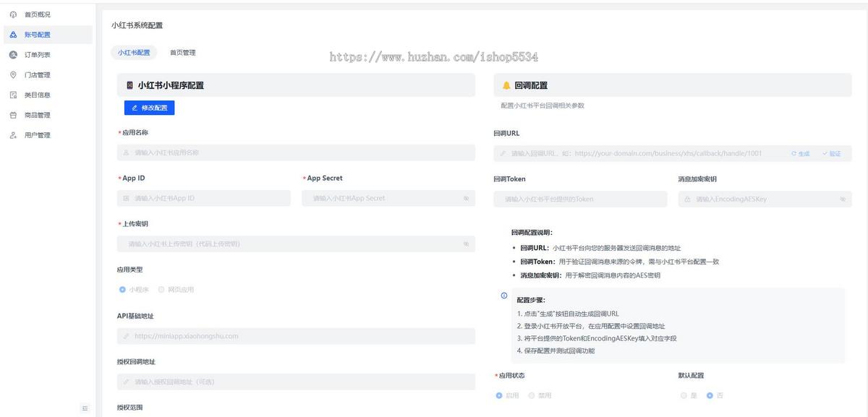Image resolution: width=868 pixels, height=417 pixels.
Task: Open 类目信息 in the sidebar
Action: 48,95
